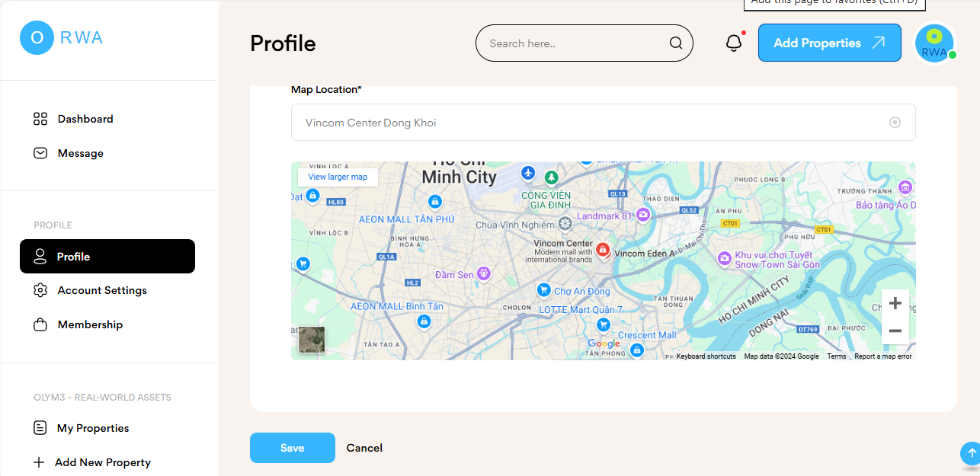Click the search magnifier icon
The image size is (980, 476).
(676, 43)
